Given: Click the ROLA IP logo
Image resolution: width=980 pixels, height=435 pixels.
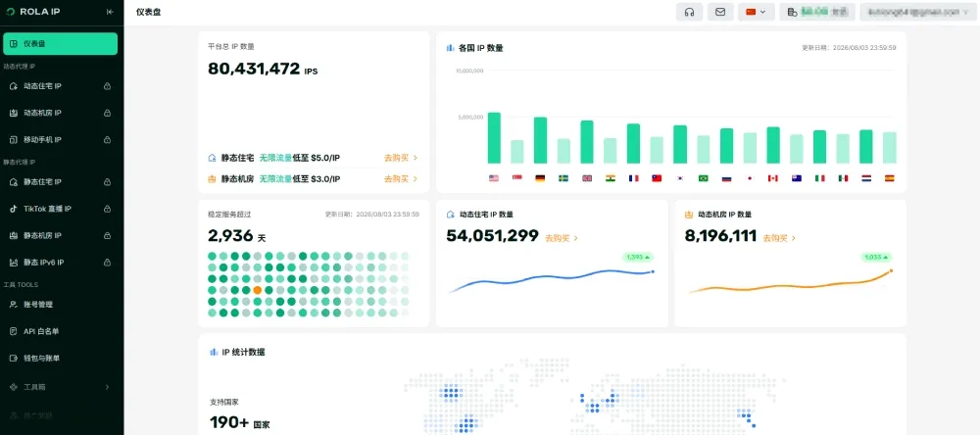Looking at the screenshot, I should point(33,11).
